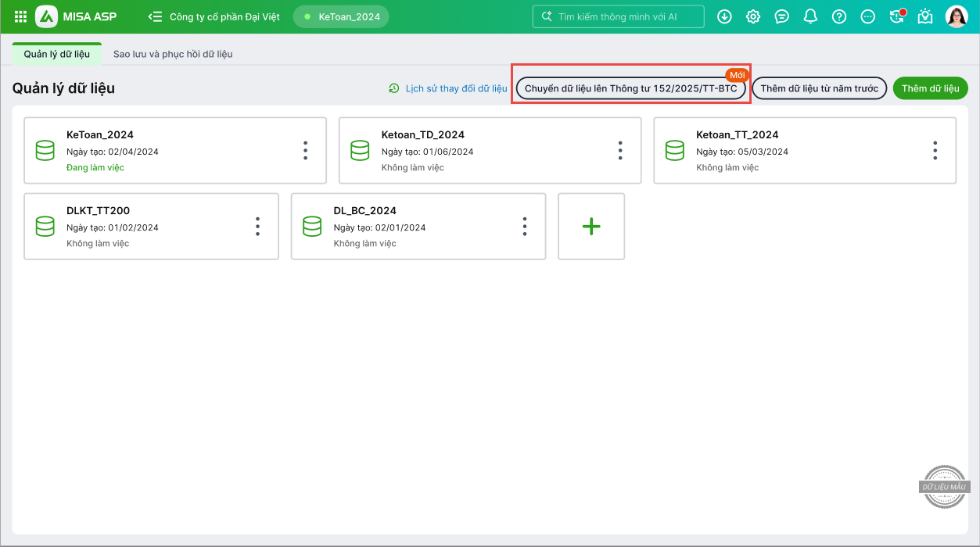980x547 pixels.
Task: Open the chat messages icon
Action: [781, 16]
